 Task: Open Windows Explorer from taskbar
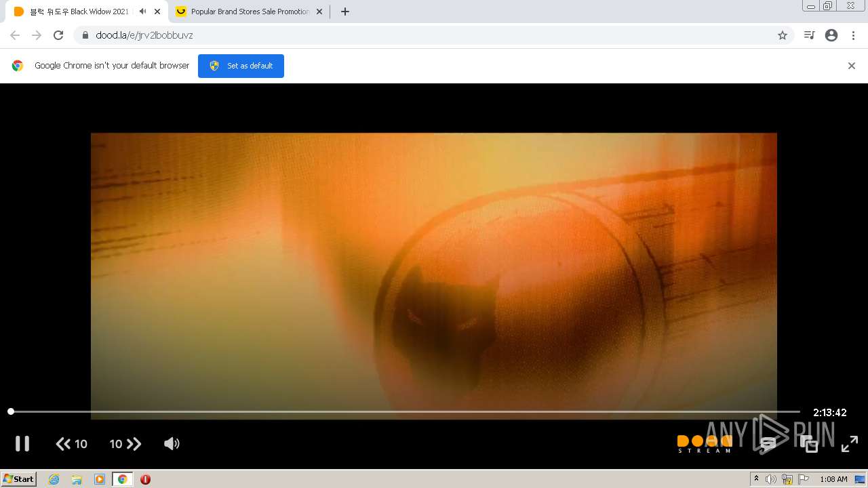[x=77, y=479]
